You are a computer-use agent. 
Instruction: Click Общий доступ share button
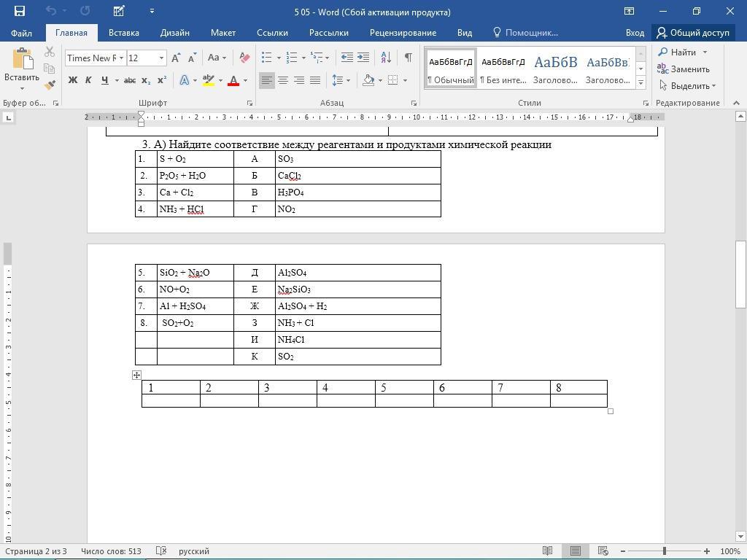pos(693,33)
